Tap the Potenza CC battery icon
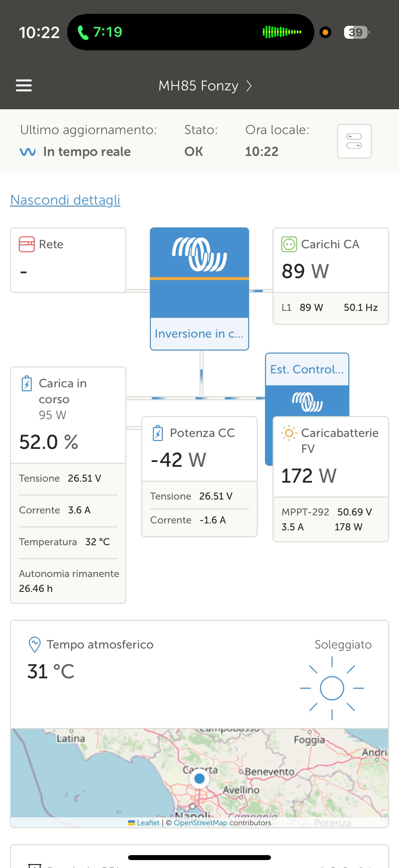 click(157, 433)
